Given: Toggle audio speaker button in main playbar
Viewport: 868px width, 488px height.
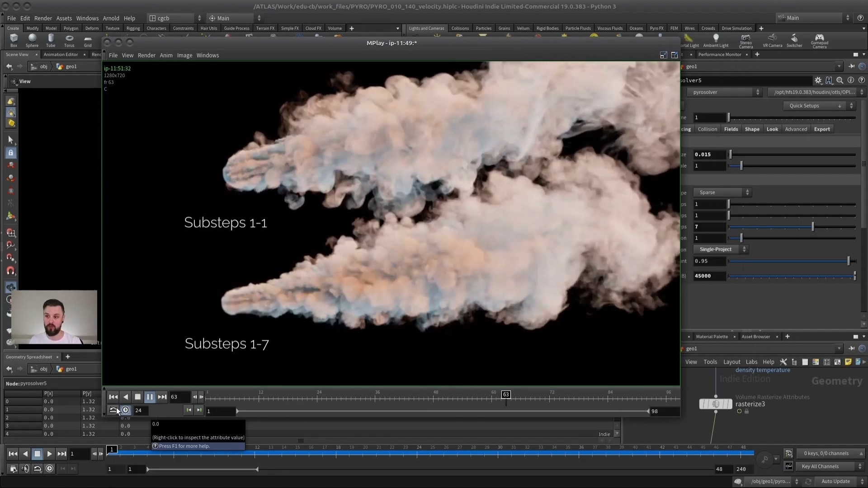Looking at the screenshot, I should coord(25,469).
